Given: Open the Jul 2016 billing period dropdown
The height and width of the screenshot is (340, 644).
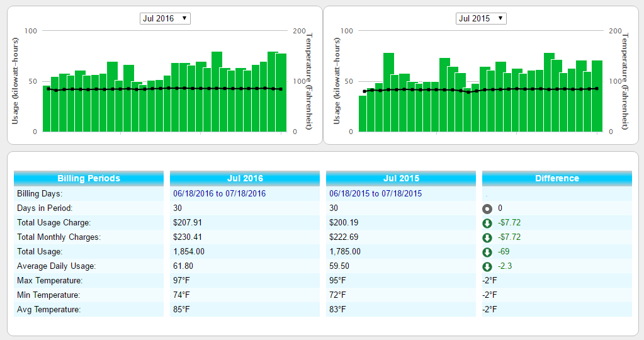Looking at the screenshot, I should [x=165, y=18].
